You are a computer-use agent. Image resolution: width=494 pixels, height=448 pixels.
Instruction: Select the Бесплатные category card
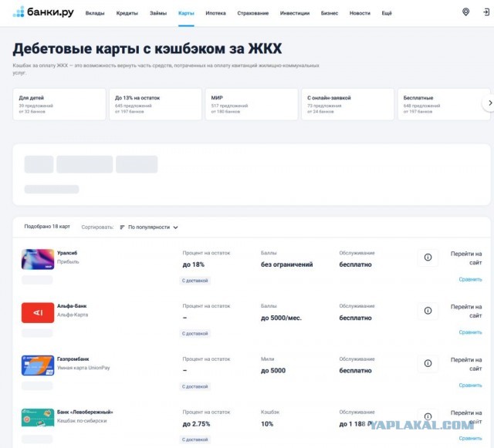click(444, 104)
